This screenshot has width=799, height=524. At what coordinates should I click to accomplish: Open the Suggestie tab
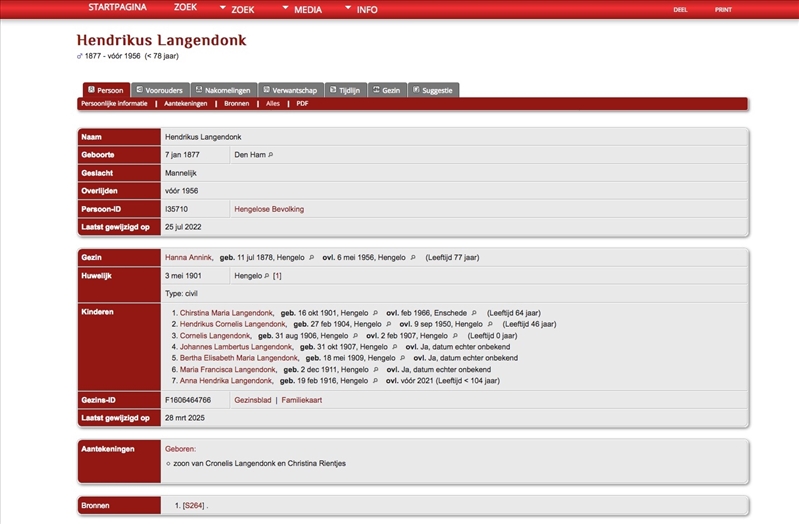point(433,90)
